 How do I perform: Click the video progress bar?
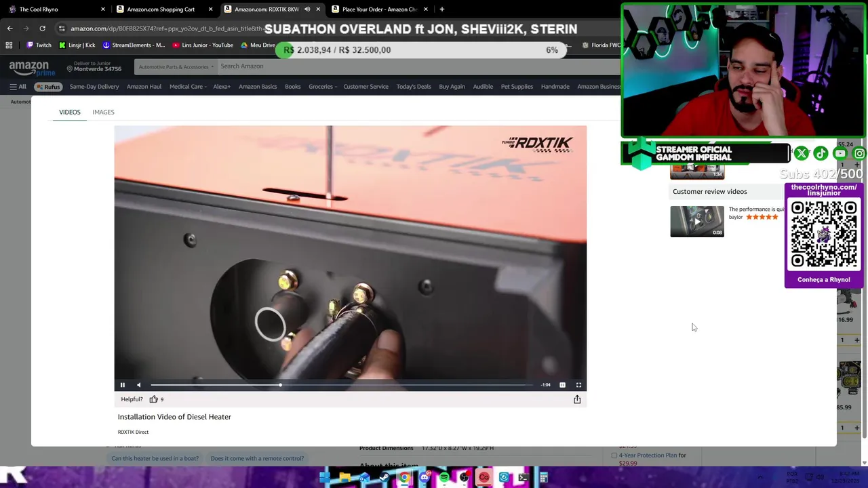(342, 385)
